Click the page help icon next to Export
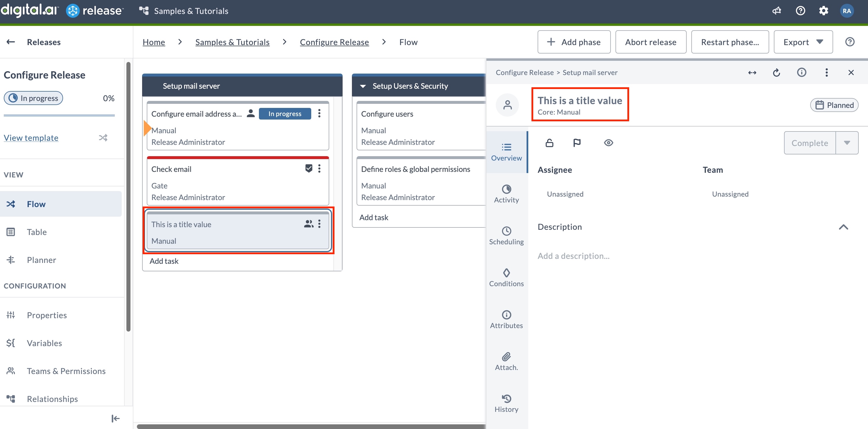The height and width of the screenshot is (429, 868). [x=850, y=42]
